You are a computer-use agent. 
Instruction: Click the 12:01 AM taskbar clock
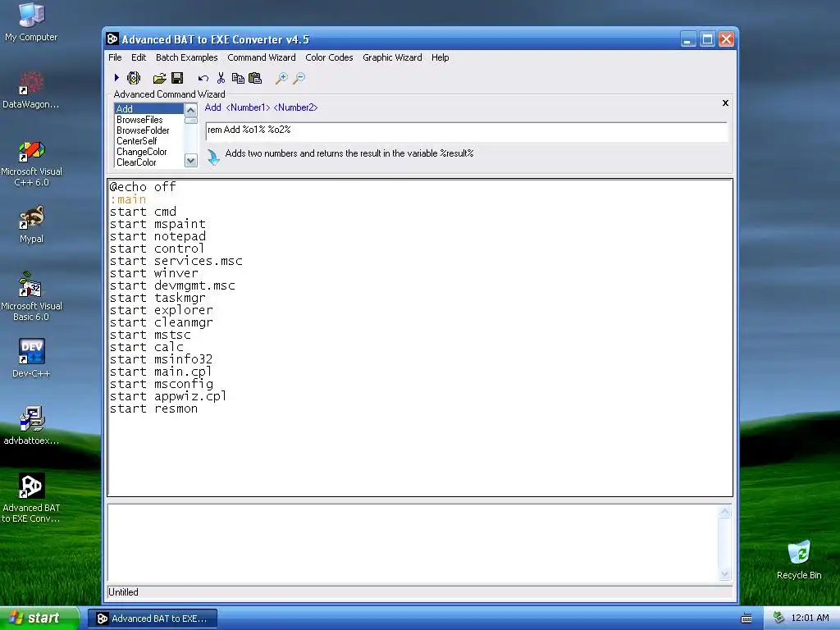(810, 619)
